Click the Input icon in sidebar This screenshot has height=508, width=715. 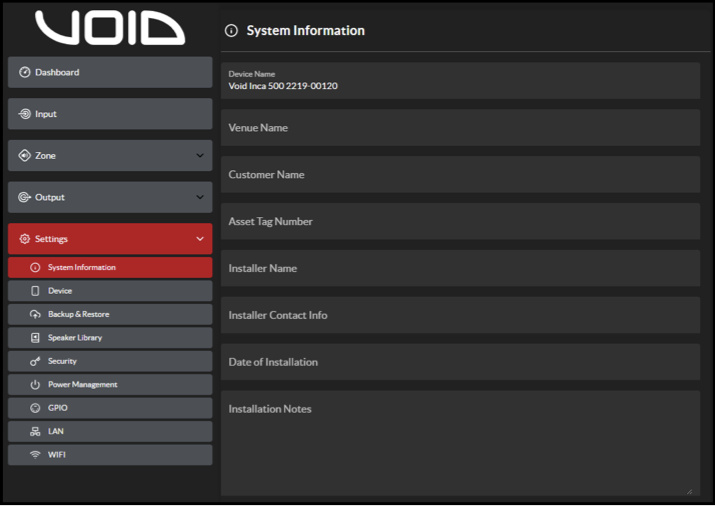pos(25,114)
